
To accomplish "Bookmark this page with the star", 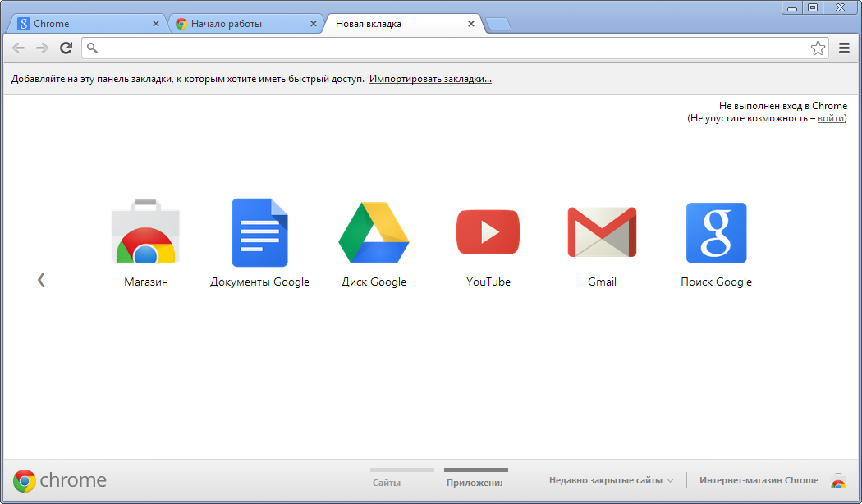I will tap(818, 48).
